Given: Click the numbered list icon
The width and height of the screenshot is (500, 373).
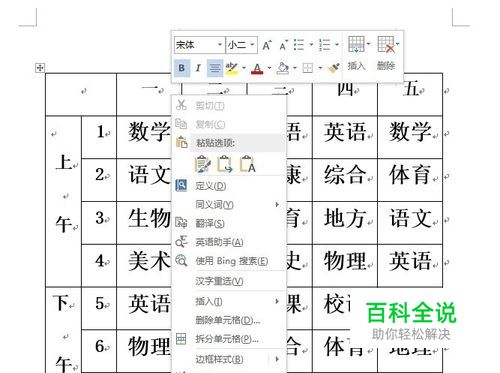Looking at the screenshot, I should coord(324,45).
